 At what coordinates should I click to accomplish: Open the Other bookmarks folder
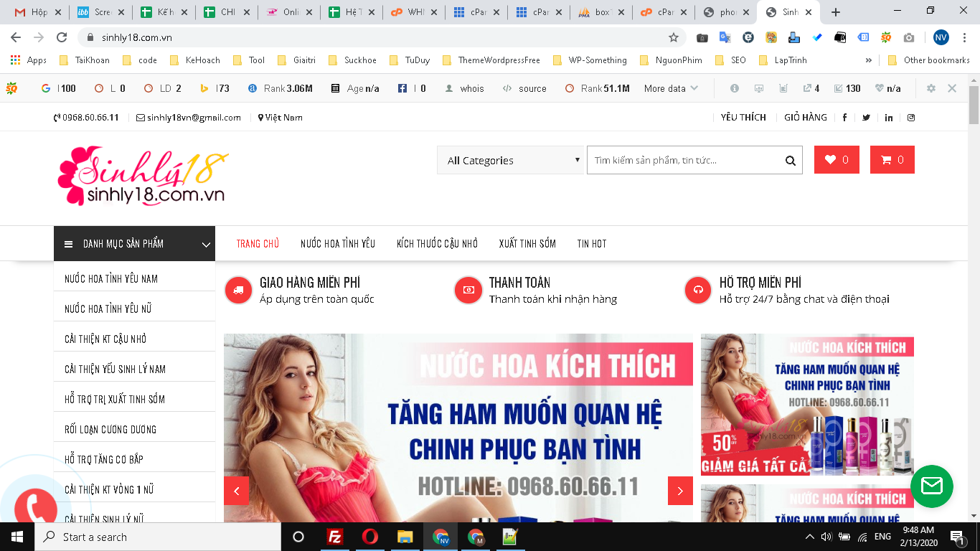point(928,60)
